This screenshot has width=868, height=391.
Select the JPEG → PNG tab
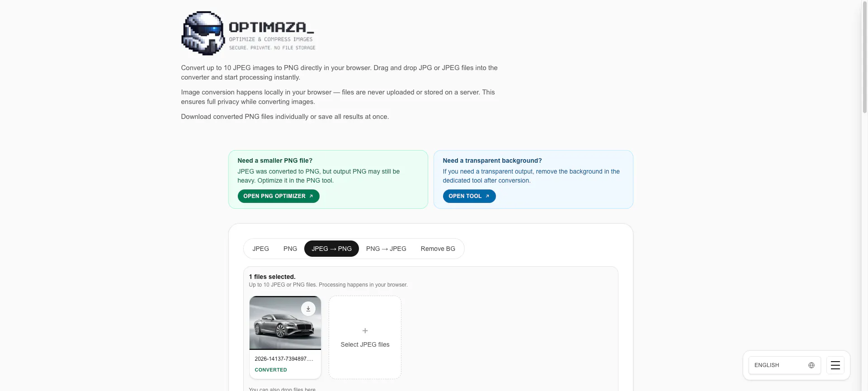click(x=331, y=249)
